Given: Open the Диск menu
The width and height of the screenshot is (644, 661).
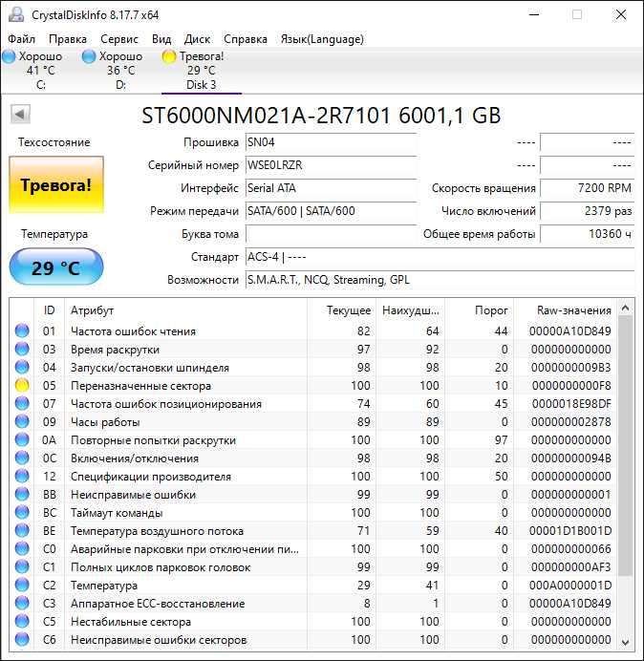Looking at the screenshot, I should (x=198, y=39).
